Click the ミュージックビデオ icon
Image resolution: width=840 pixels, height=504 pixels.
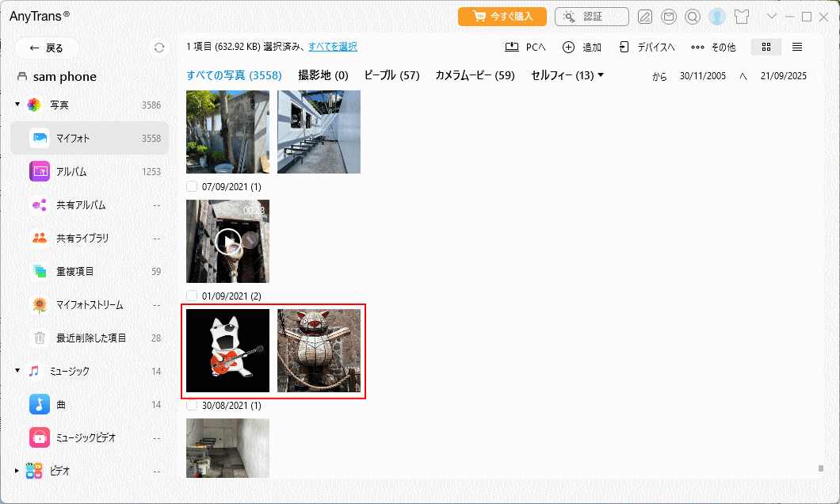tap(40, 437)
